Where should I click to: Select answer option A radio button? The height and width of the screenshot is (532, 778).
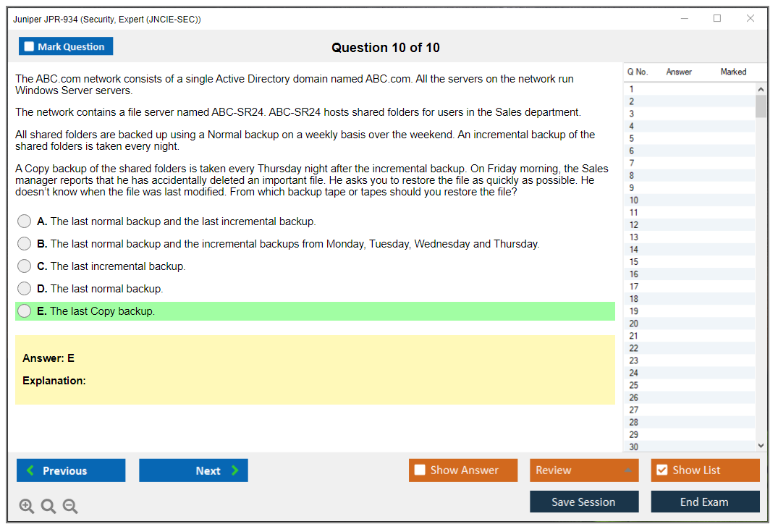coord(25,221)
